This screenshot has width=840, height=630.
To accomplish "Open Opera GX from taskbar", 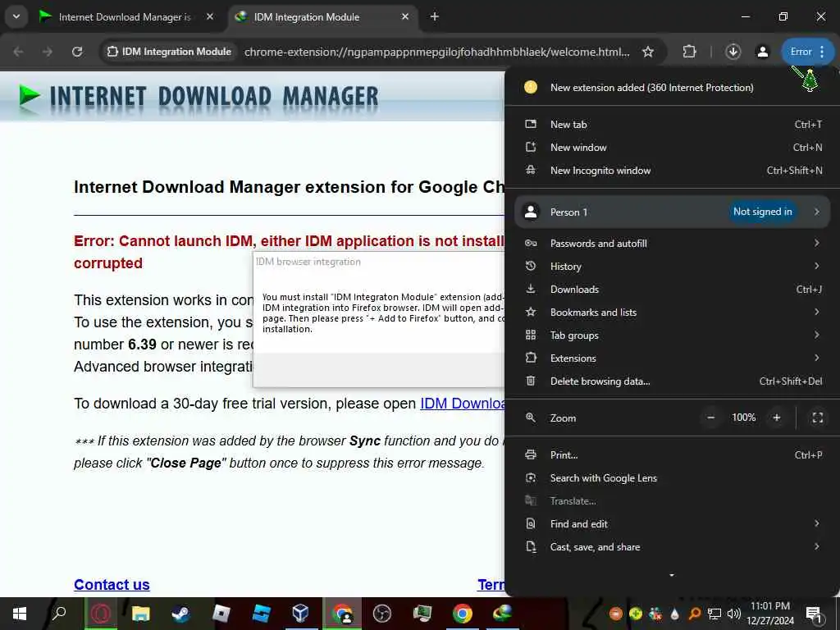I will pos(100,614).
